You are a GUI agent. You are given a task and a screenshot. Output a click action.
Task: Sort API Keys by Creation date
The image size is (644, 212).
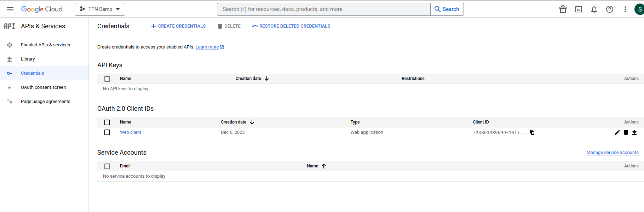point(252,79)
